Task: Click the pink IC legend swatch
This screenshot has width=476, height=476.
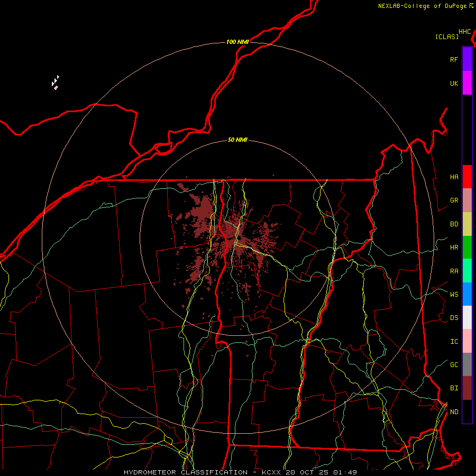Action: pyautogui.click(x=467, y=341)
